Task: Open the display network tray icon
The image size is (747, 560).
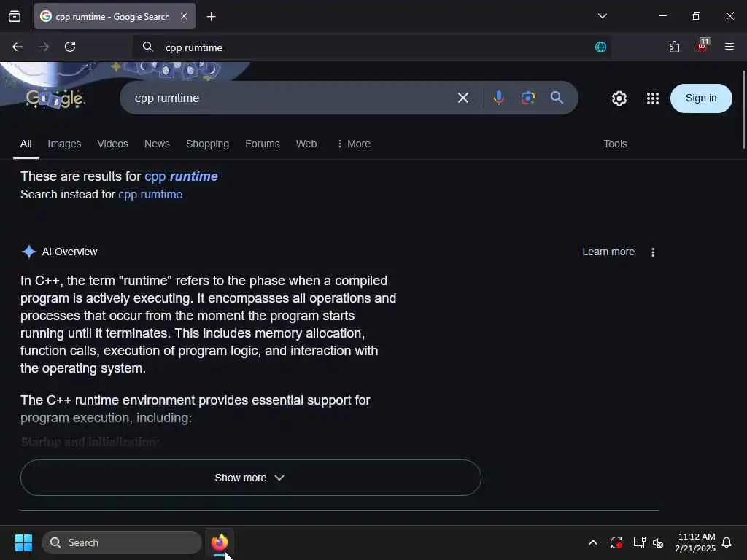Action: click(639, 542)
